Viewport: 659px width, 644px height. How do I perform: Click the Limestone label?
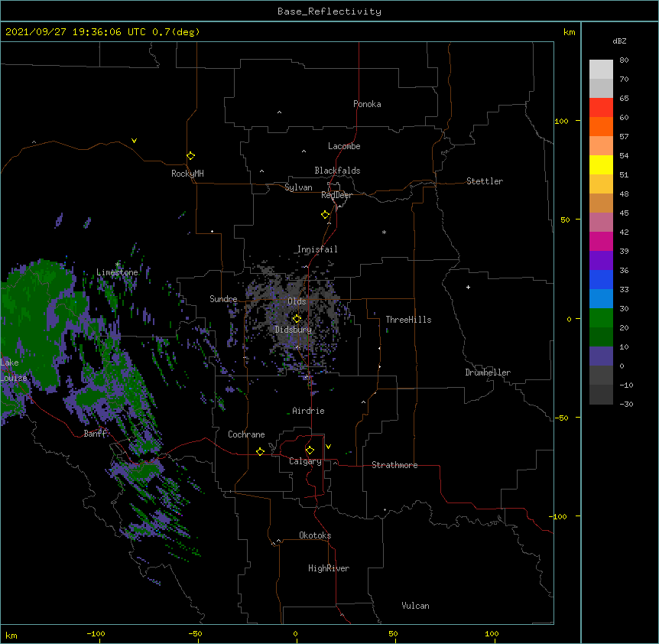pyautogui.click(x=117, y=272)
